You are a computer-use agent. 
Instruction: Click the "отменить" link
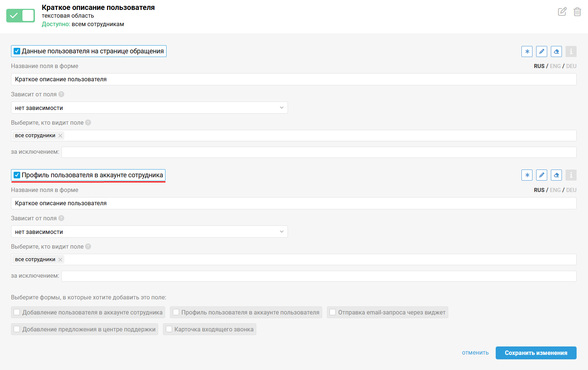(475, 353)
